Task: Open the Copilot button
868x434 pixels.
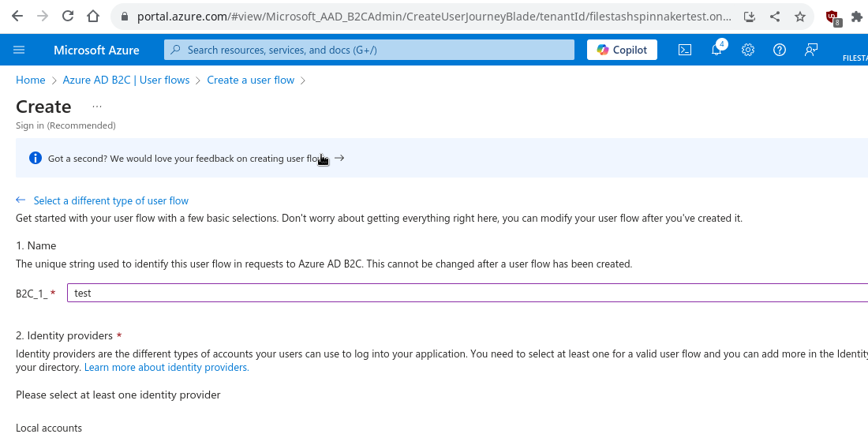Action: click(623, 50)
